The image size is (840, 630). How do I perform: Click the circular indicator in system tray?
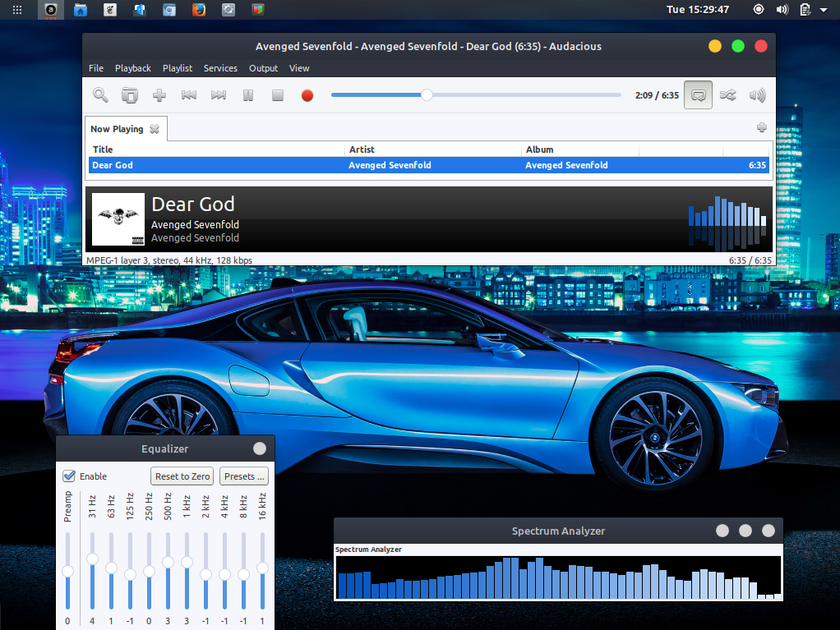[x=758, y=10]
